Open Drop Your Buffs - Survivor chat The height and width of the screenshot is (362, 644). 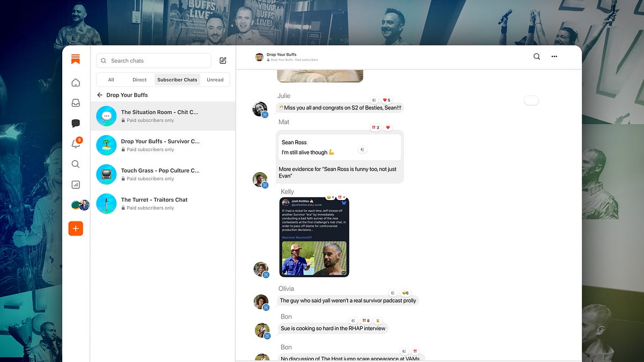[x=163, y=145]
